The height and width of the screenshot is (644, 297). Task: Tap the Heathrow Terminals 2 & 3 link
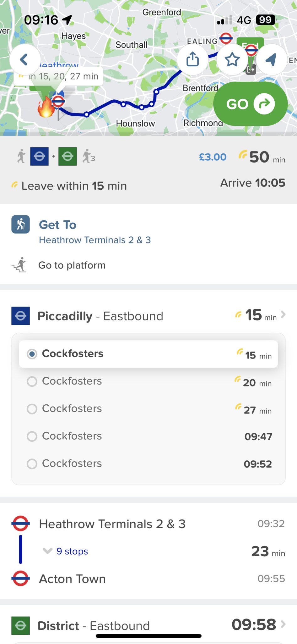pyautogui.click(x=95, y=240)
